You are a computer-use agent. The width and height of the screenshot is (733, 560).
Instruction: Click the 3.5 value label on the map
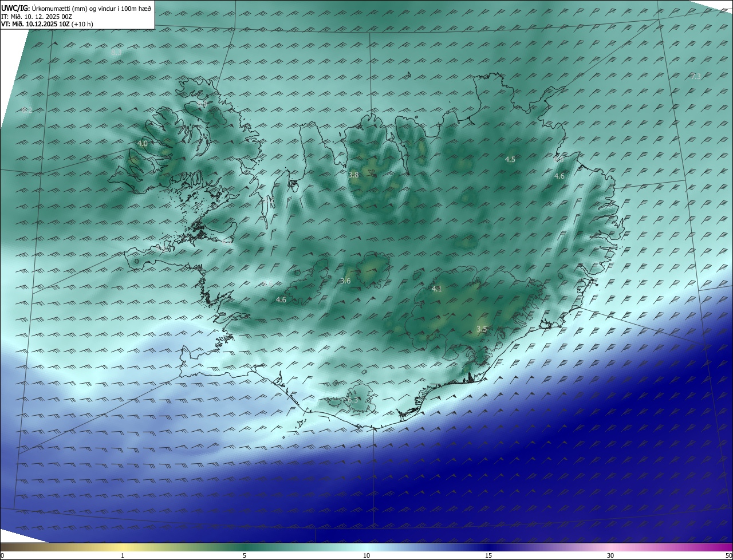click(482, 329)
